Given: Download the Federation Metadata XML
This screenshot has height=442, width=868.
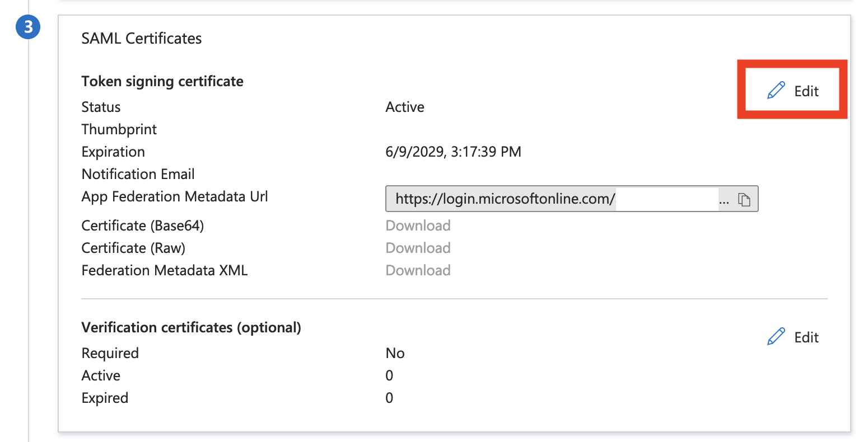Looking at the screenshot, I should click(418, 270).
